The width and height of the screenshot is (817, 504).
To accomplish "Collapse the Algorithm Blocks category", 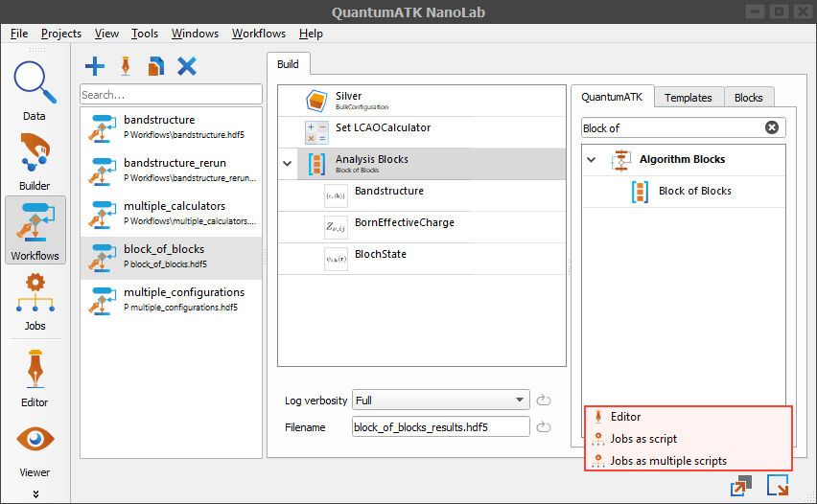I will tap(592, 159).
